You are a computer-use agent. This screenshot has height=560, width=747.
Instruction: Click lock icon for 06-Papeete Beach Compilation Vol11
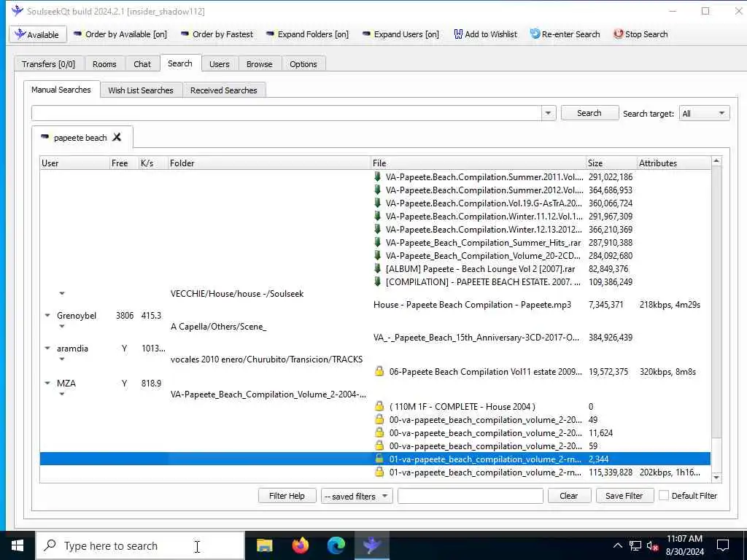coord(379,371)
